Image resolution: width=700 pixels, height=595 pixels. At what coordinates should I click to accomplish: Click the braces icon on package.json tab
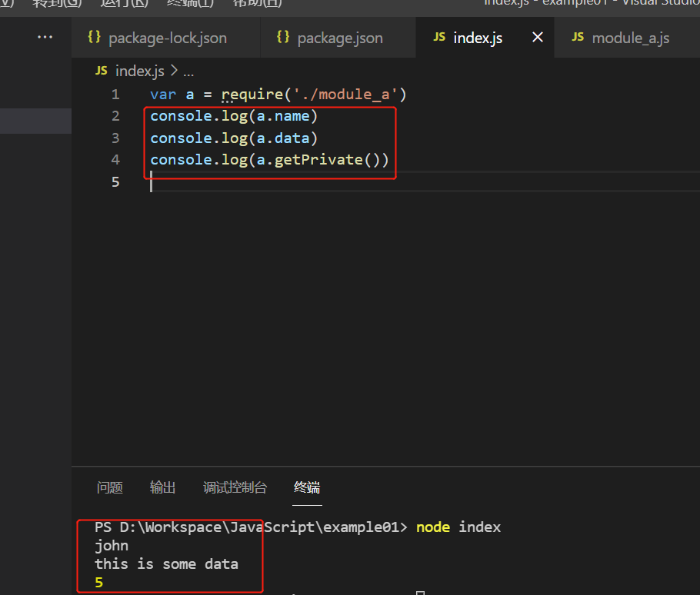point(283,37)
